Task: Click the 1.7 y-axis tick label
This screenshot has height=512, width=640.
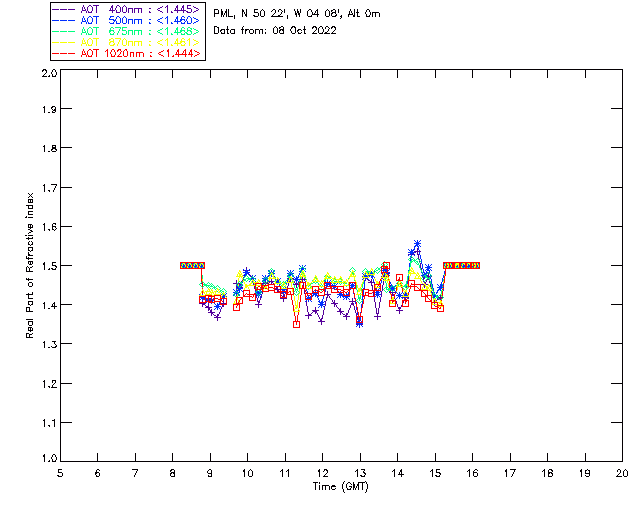Action: 49,188
